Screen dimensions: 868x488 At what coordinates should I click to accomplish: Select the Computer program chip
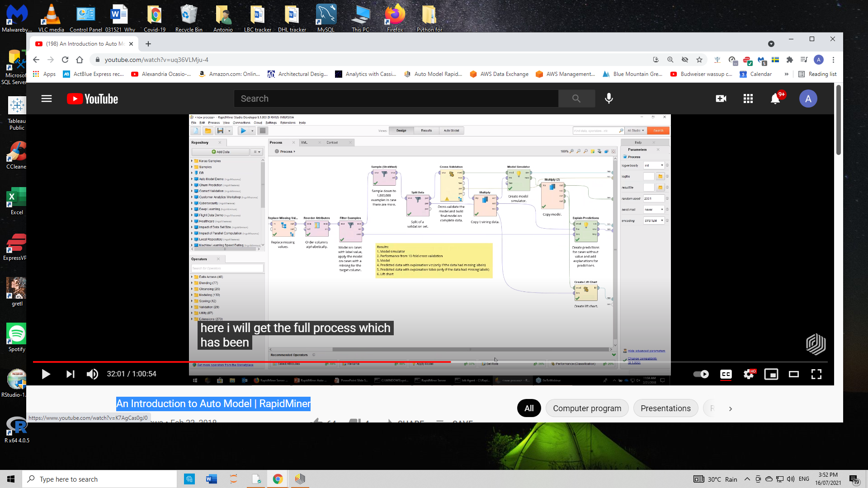587,408
